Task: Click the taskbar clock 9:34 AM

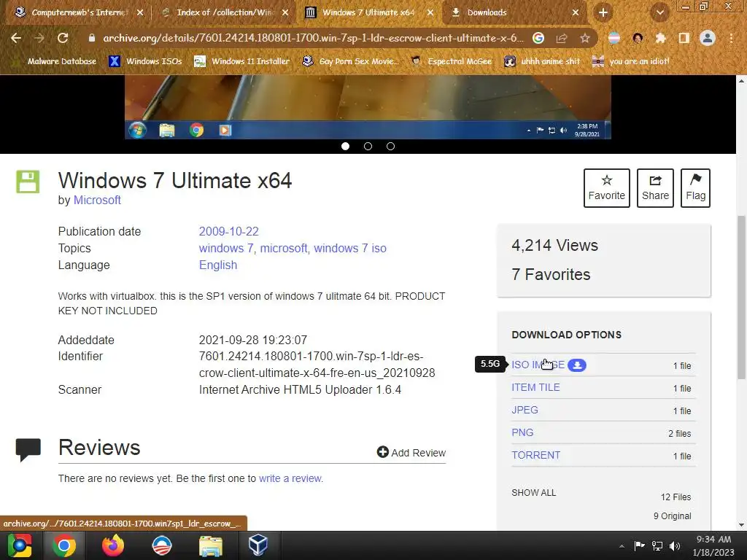Action: coord(713,545)
